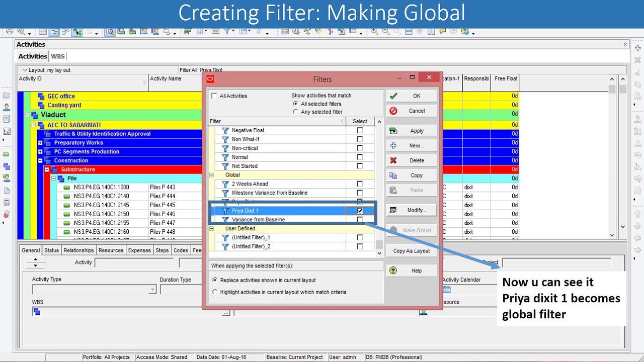
Task: Open Projects via left sidebar folder icon
Action: [6, 95]
